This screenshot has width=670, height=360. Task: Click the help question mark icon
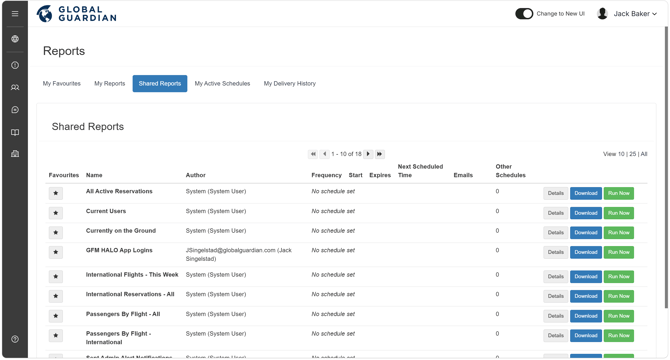15,339
